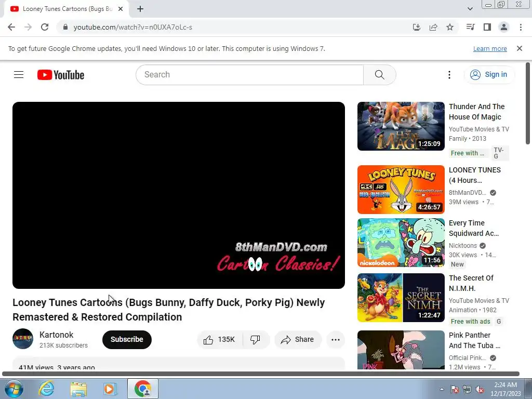532x399 pixels.
Task: Open Thunder And The House Of Magic thumbnail
Action: [401, 126]
